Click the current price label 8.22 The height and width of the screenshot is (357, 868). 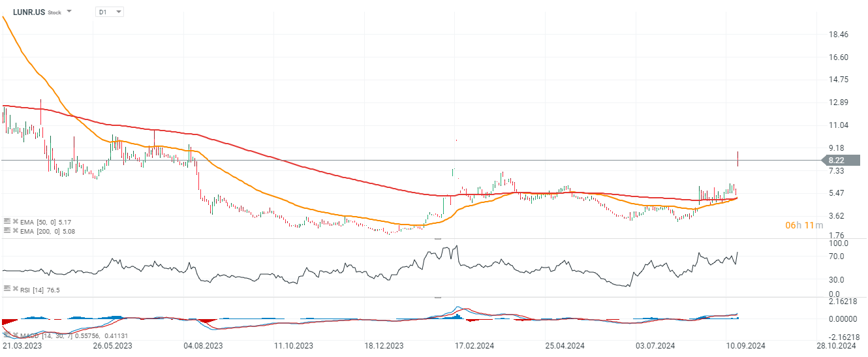pyautogui.click(x=840, y=161)
